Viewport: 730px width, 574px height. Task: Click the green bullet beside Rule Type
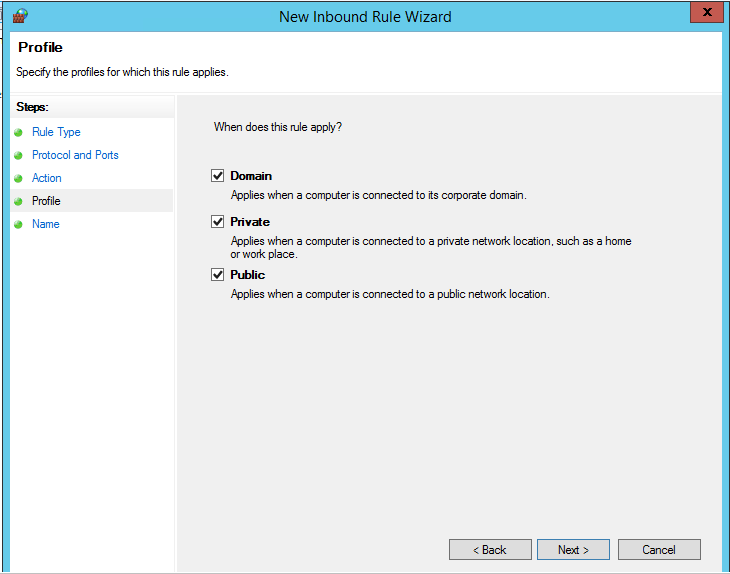[18, 133]
